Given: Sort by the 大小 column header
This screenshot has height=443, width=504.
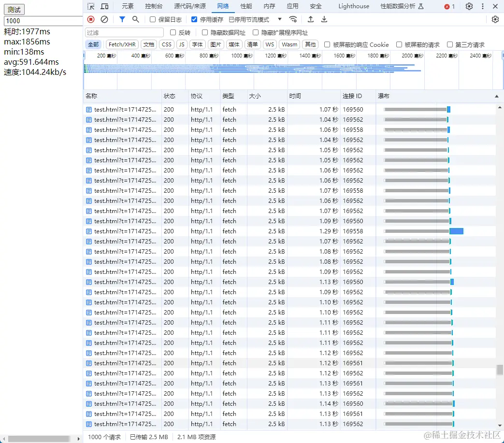Looking at the screenshot, I should coord(267,96).
